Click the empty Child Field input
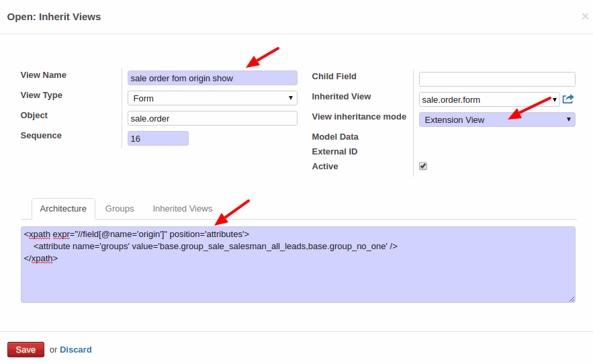The width and height of the screenshot is (593, 364). point(497,79)
